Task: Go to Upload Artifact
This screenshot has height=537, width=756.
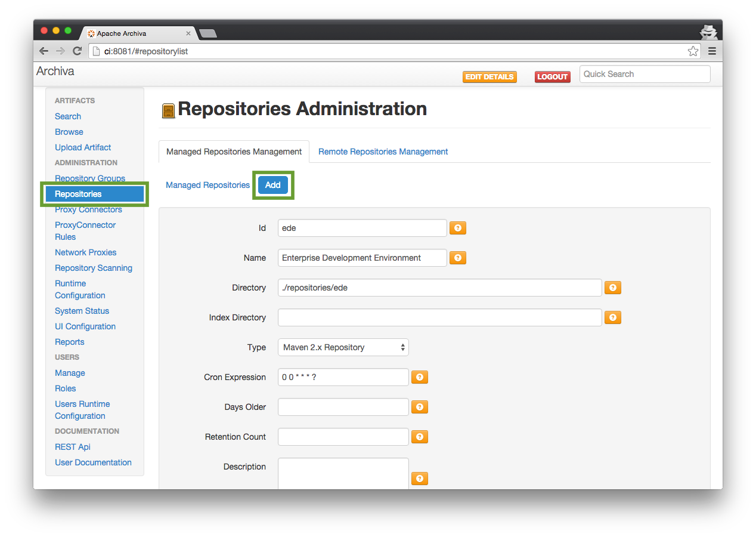Action: click(x=83, y=147)
